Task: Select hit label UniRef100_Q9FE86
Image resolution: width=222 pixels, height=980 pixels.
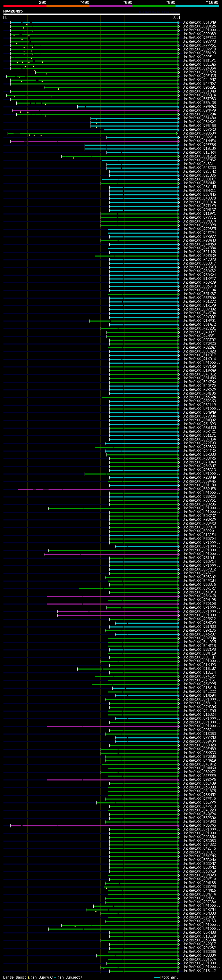Action: pyautogui.click(x=199, y=145)
